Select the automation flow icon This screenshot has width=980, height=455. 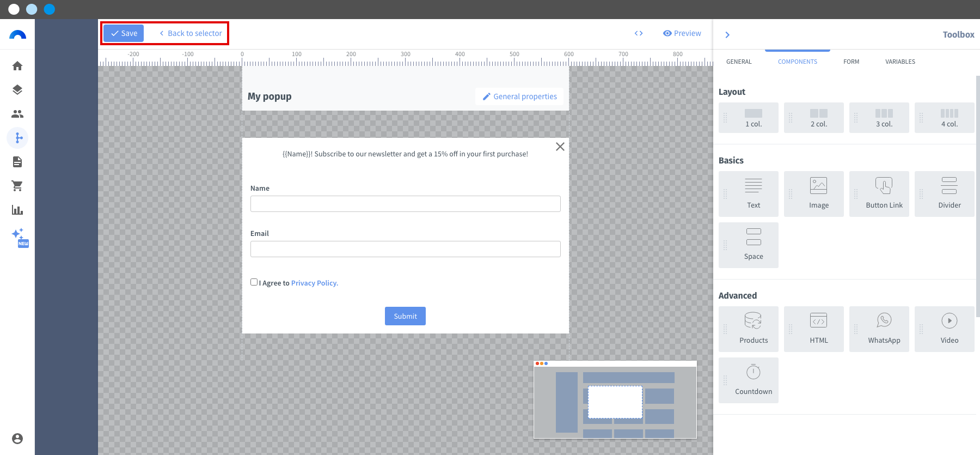pos(17,138)
